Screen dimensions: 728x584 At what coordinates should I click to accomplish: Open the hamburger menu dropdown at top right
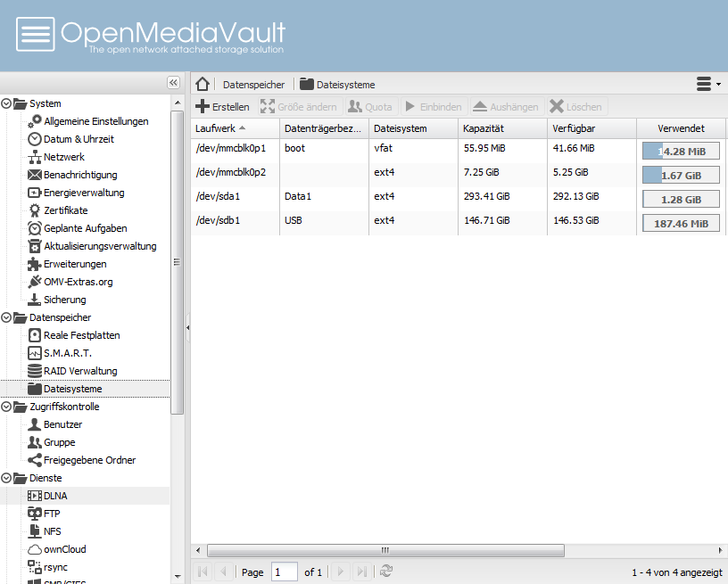point(708,84)
